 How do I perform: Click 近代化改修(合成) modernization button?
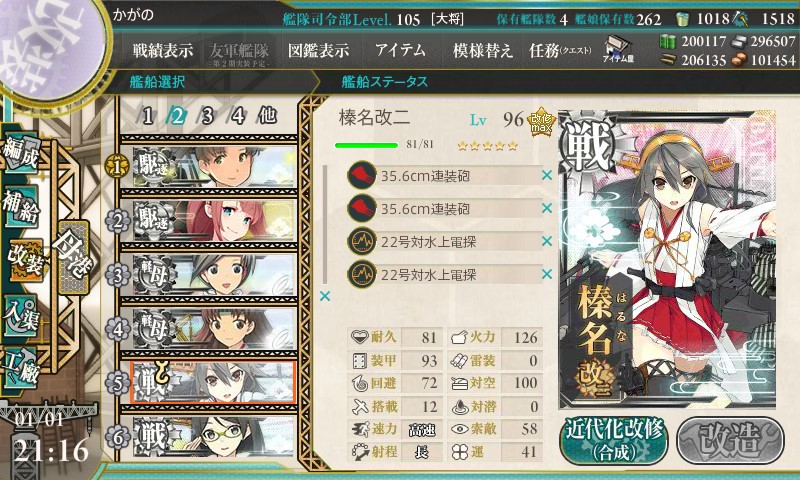615,440
